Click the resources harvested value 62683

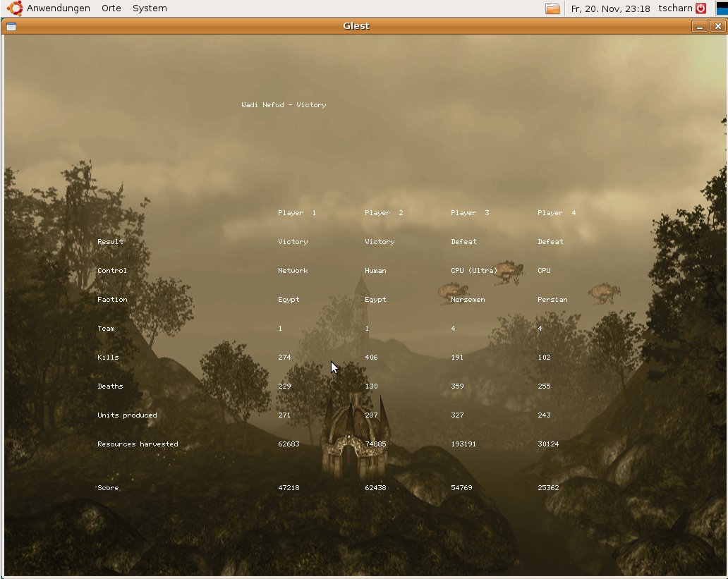click(289, 444)
